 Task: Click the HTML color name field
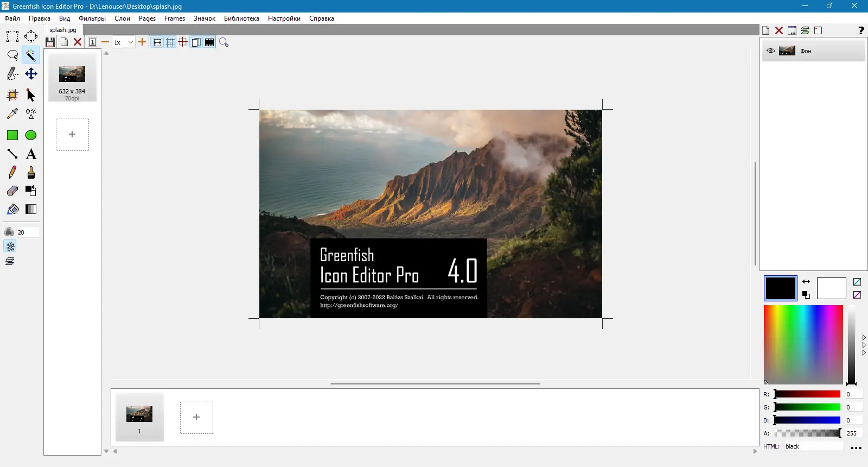coord(813,446)
